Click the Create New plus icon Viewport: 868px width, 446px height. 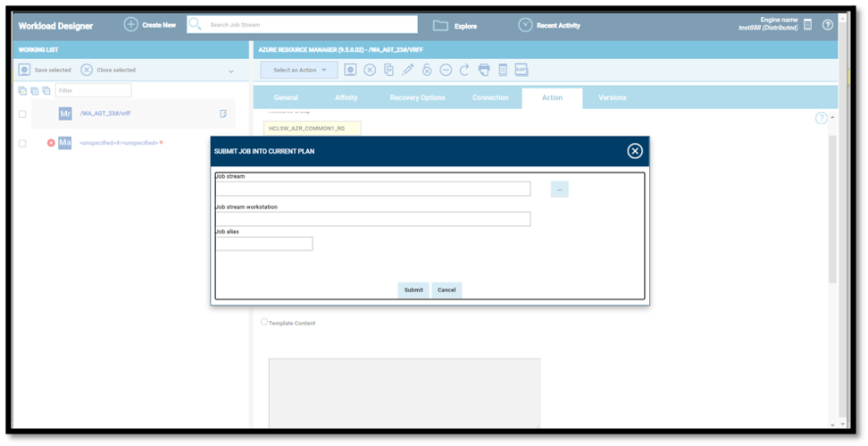click(x=130, y=24)
